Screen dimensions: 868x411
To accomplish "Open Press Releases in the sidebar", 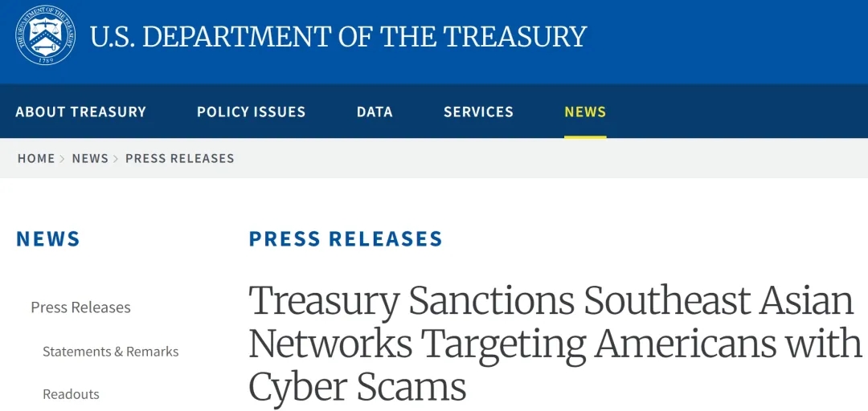I will click(x=80, y=307).
